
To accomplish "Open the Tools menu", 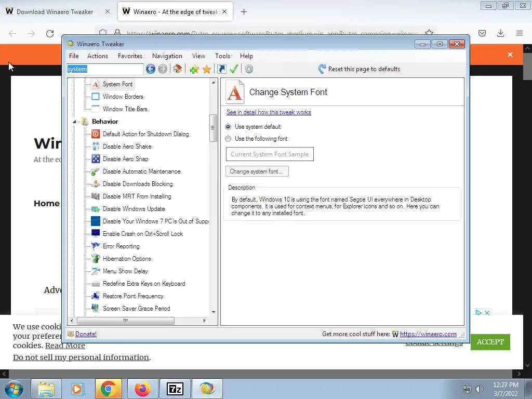I will [x=222, y=56].
